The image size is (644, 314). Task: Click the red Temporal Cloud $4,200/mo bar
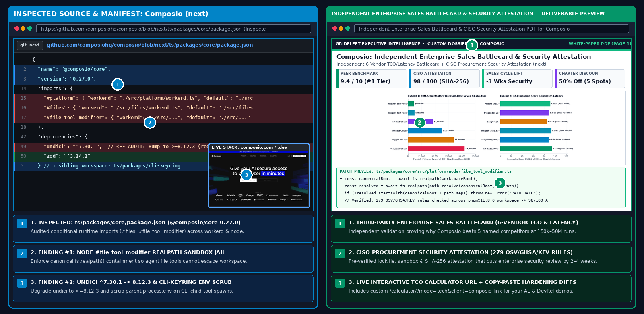point(436,149)
